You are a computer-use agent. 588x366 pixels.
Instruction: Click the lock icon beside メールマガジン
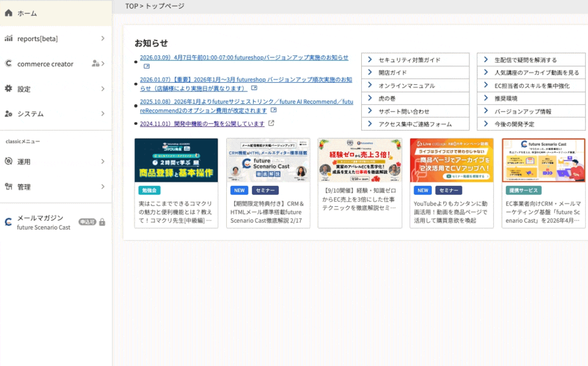point(102,222)
